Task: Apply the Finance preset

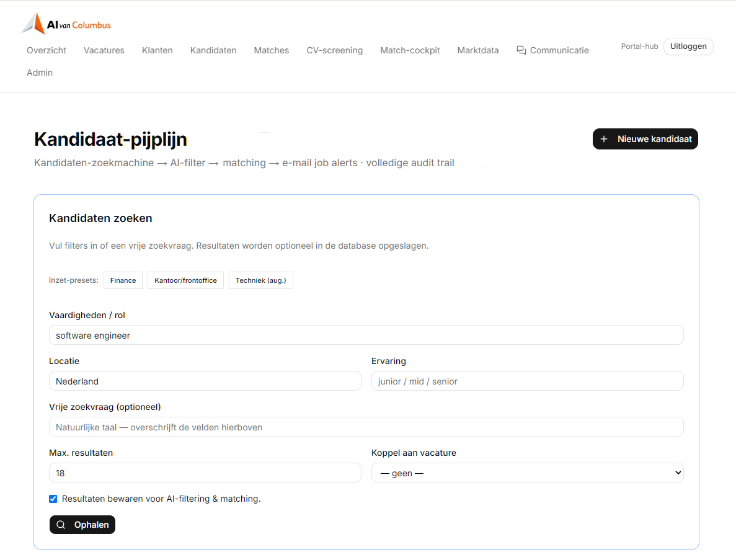Action: [x=123, y=280]
